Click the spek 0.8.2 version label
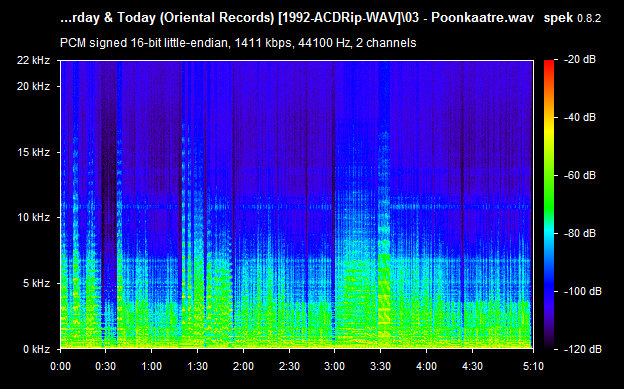This screenshot has height=389, width=624. pyautogui.click(x=572, y=18)
